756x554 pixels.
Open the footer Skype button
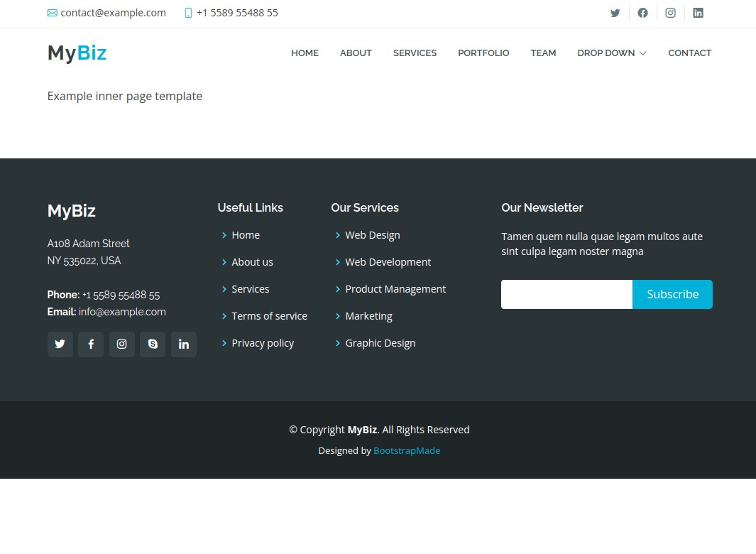tap(153, 344)
